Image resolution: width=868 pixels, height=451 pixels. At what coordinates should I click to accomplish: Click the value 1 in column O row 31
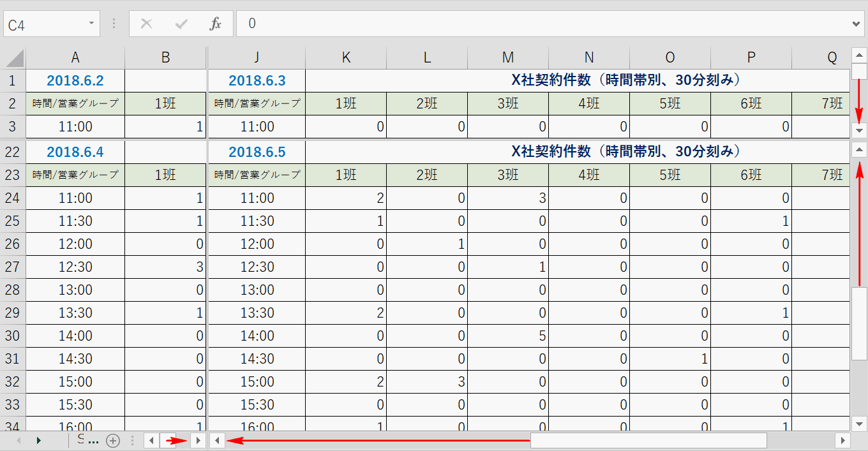click(x=670, y=359)
